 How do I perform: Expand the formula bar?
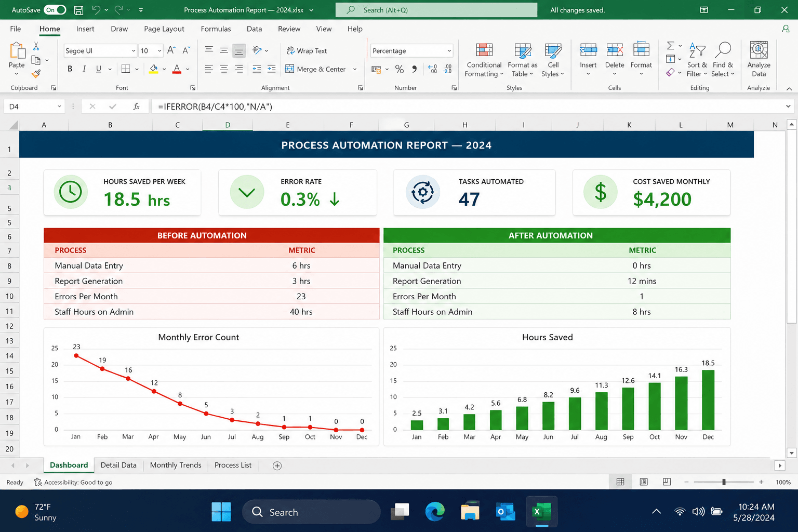788,107
